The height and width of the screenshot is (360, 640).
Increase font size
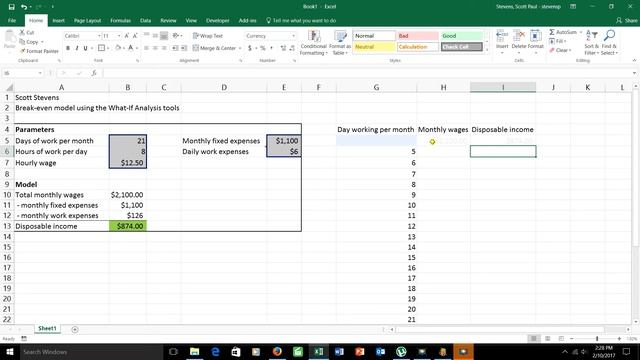pos(127,36)
